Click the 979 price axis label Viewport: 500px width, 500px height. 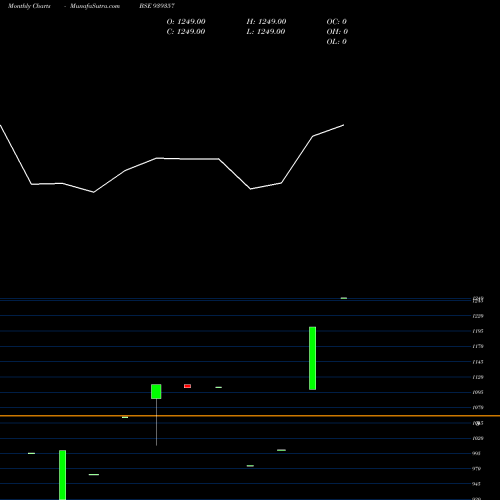click(477, 469)
